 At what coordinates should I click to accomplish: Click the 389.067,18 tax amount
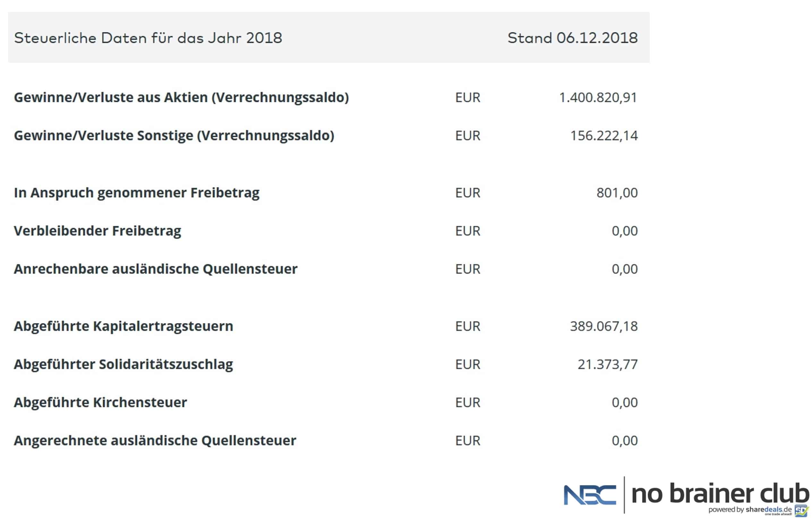coord(604,326)
